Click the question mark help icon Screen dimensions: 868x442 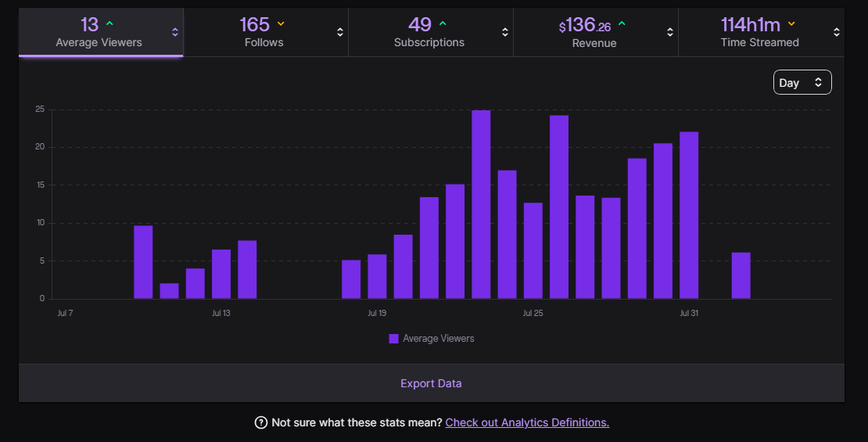260,422
